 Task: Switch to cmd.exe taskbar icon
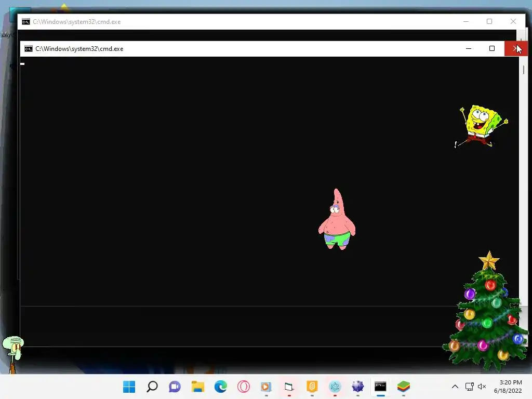pyautogui.click(x=380, y=387)
